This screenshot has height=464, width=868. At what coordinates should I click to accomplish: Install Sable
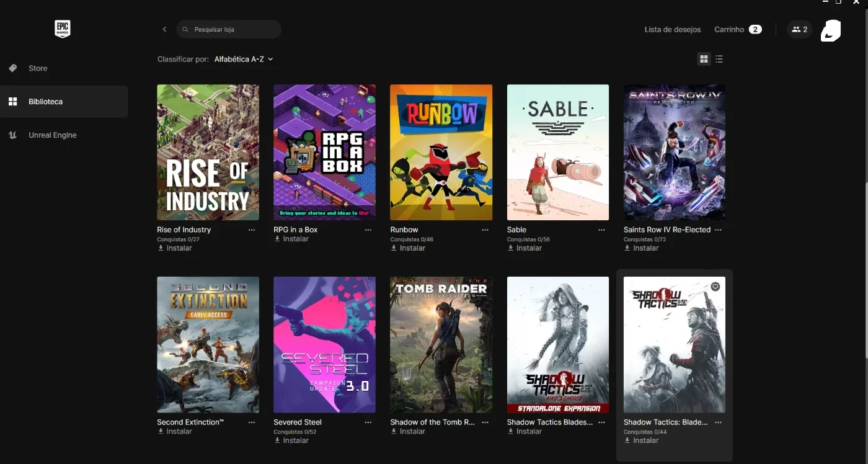[525, 248]
